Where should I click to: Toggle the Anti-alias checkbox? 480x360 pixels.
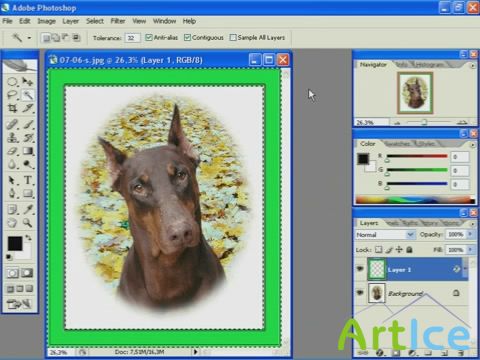(x=149, y=37)
